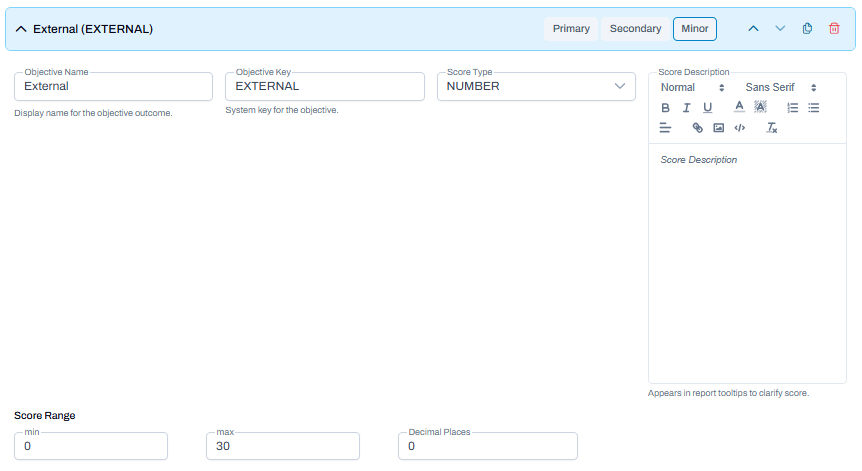Screen dimensions: 862x471
Task: Open the Normal heading style picker
Action: click(x=692, y=87)
